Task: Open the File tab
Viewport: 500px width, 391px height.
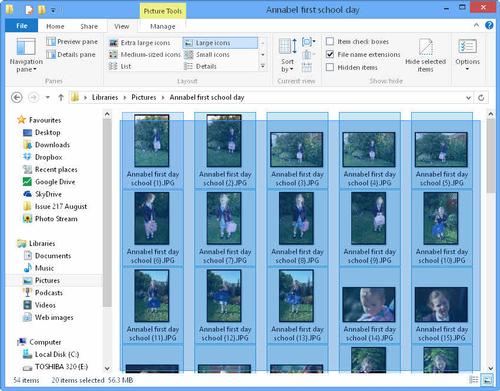Action: coord(22,26)
